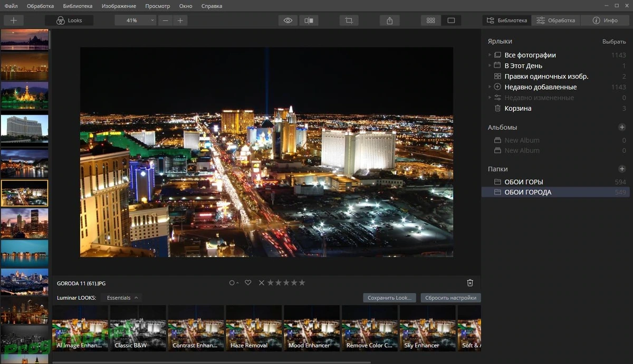
Task: Zoom out with the minus button
Action: pyautogui.click(x=166, y=21)
